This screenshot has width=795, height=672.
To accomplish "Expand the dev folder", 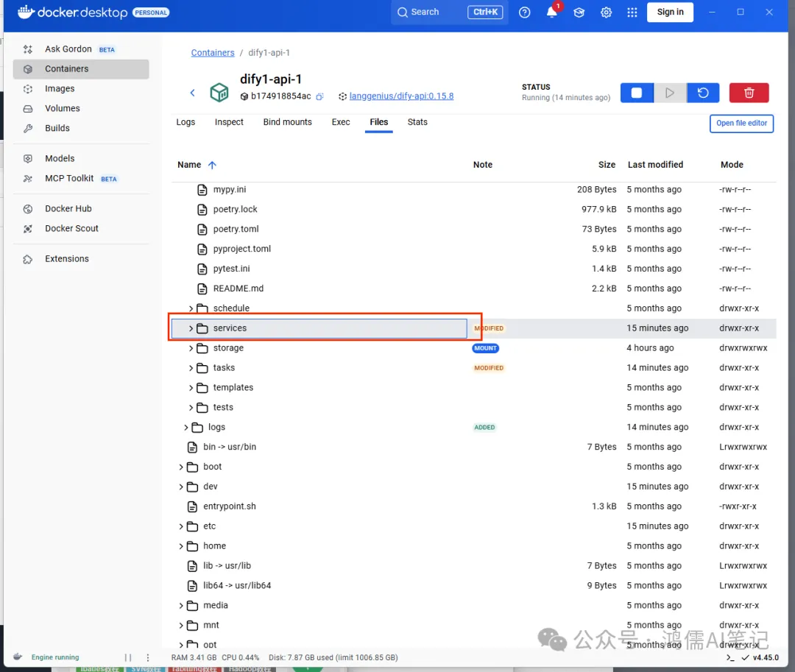I will [180, 487].
